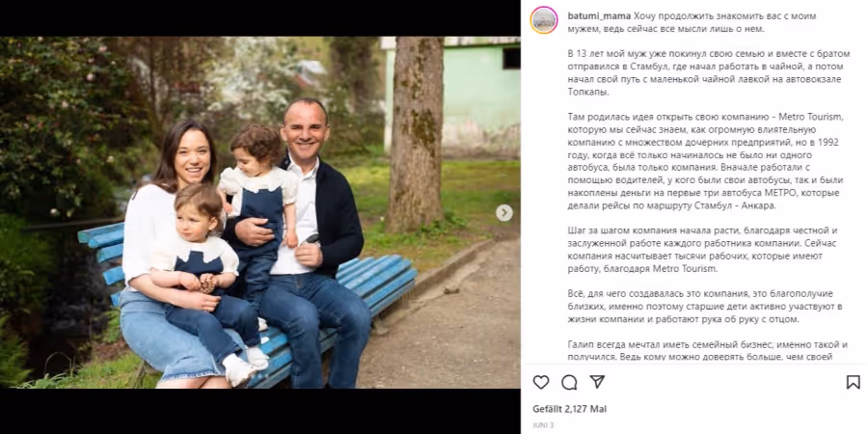Click the black bar above the photo
This screenshot has height=434, width=868.
pyautogui.click(x=260, y=18)
